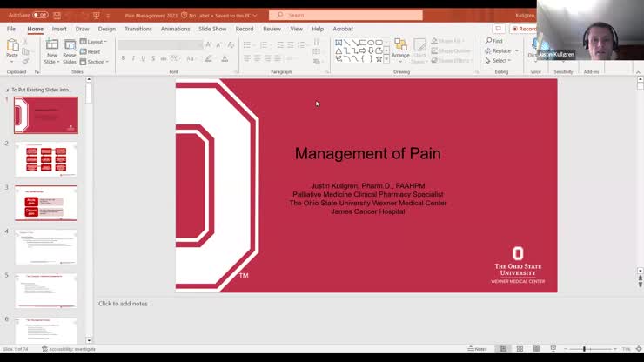
Task: Click the Font Color swatch
Action: point(225,59)
